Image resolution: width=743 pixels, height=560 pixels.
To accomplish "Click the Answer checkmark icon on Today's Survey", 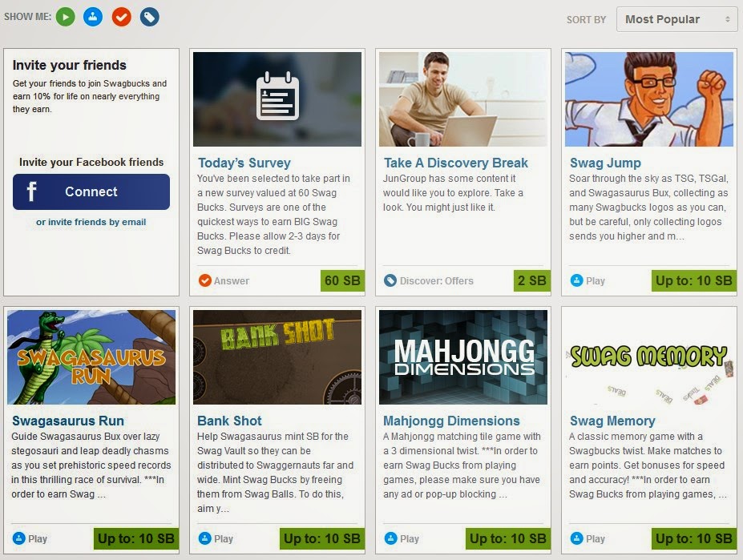I will click(x=206, y=281).
